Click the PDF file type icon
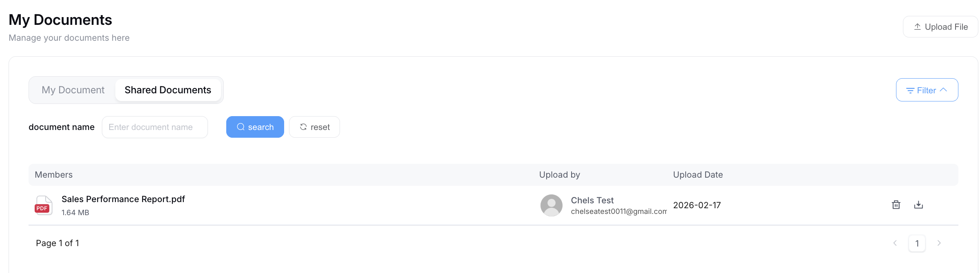 [x=43, y=205]
